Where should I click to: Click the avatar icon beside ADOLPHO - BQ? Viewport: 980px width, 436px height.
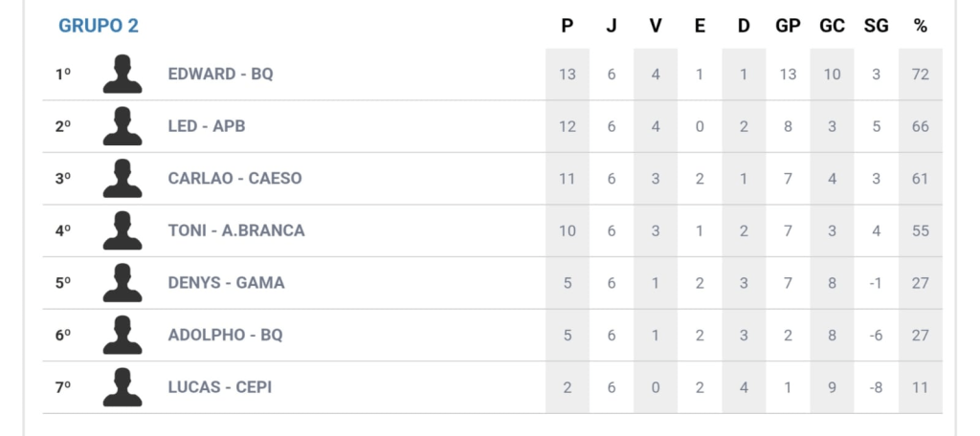(x=122, y=335)
